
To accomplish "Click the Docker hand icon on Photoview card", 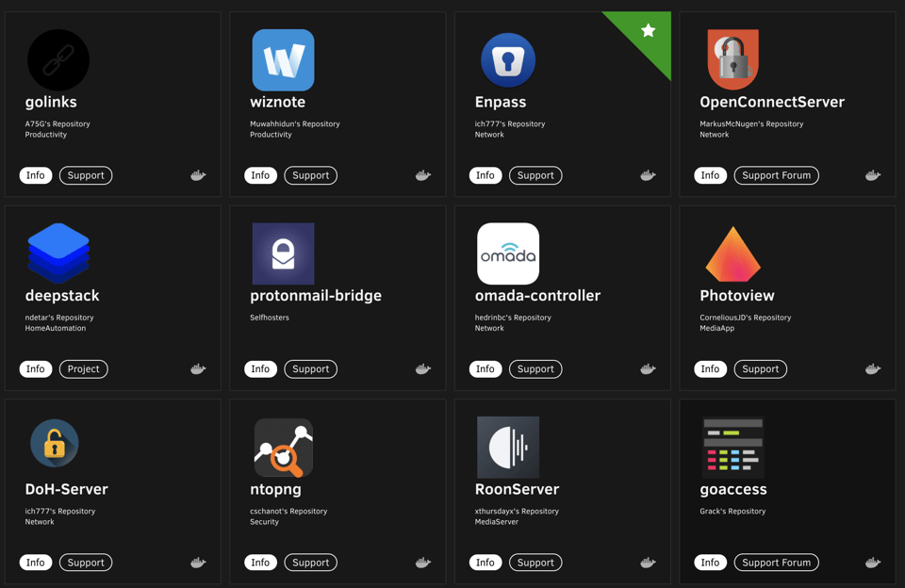I will pyautogui.click(x=872, y=368).
